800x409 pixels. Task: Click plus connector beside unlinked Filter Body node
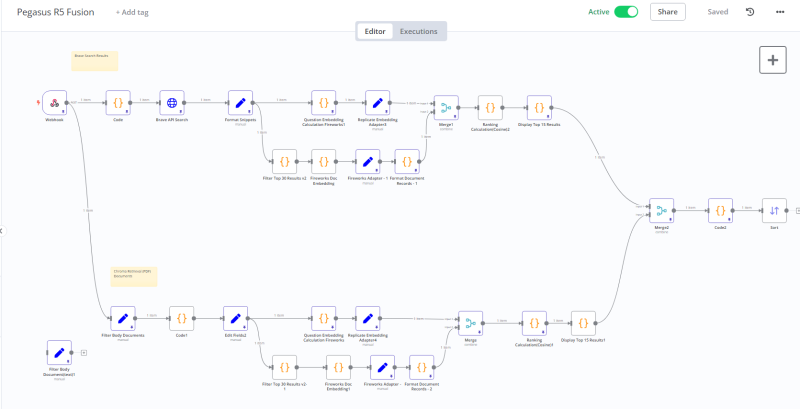pos(84,352)
